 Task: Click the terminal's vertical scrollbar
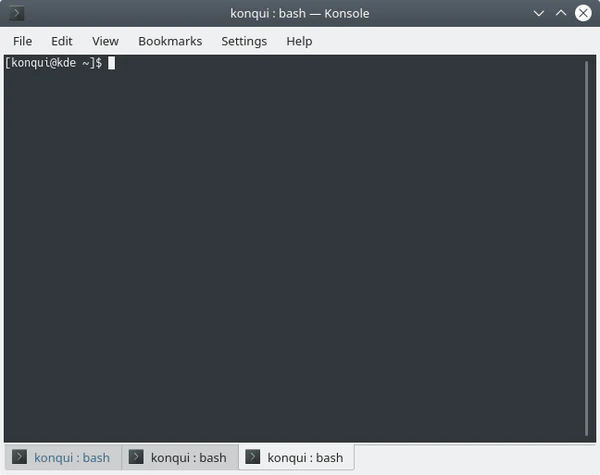click(588, 248)
